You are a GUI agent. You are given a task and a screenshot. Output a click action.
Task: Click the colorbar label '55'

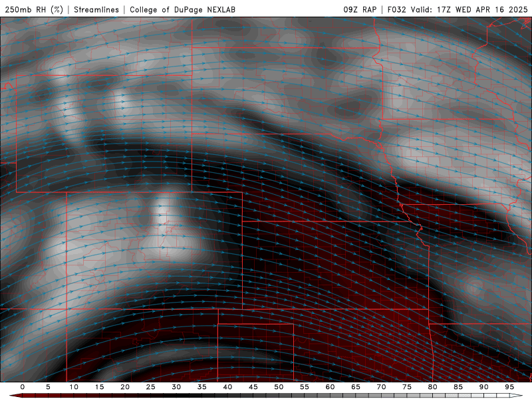pos(305,387)
